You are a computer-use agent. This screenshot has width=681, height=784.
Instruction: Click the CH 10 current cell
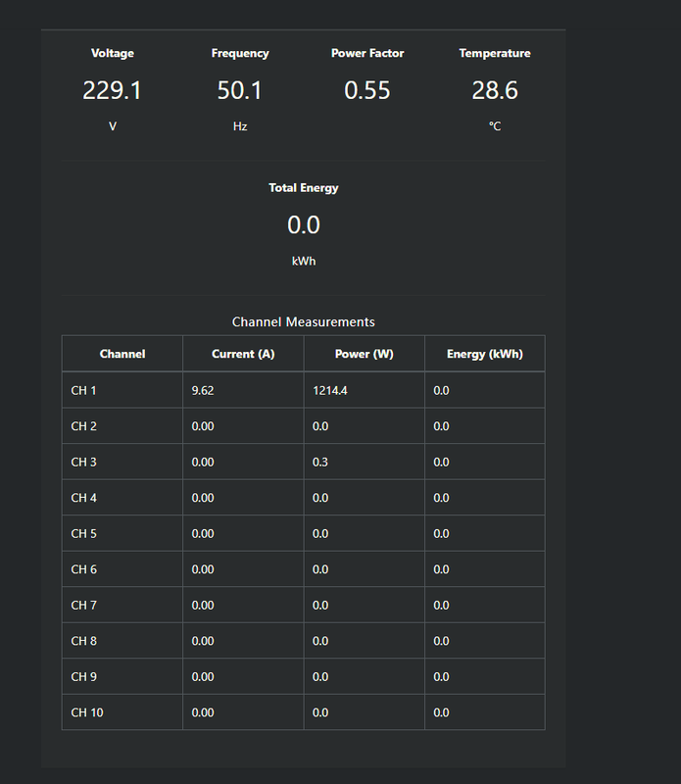(243, 712)
